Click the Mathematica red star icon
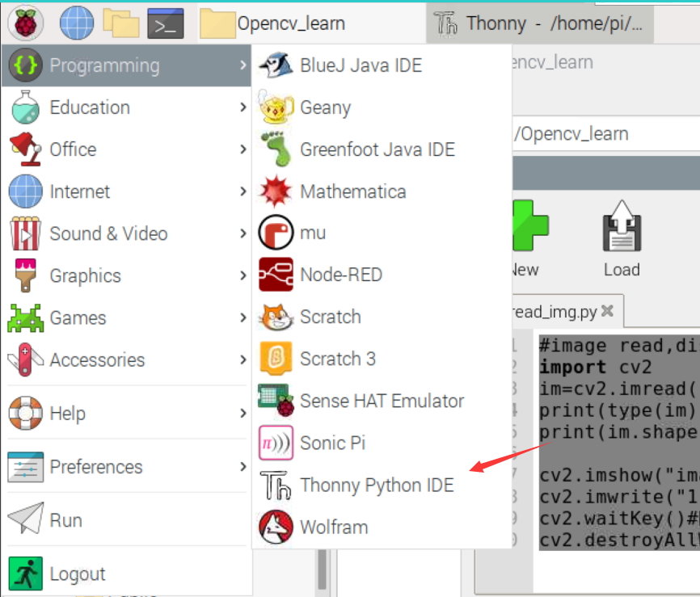Image resolution: width=700 pixels, height=597 pixels. pyautogui.click(x=276, y=191)
